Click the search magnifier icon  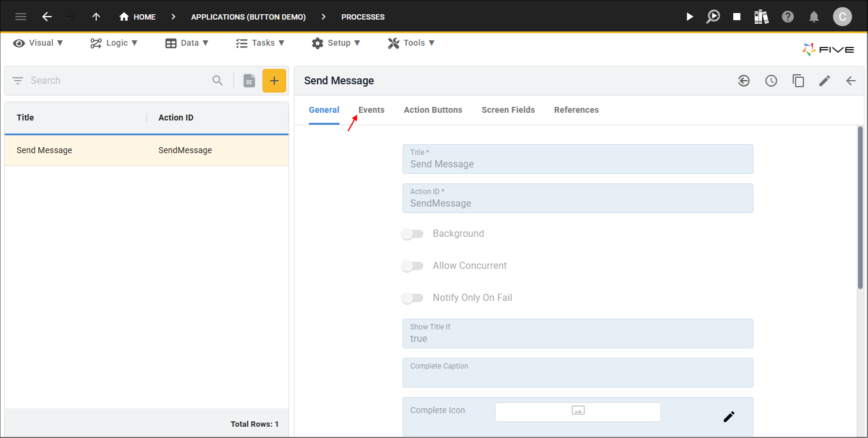[x=218, y=80]
